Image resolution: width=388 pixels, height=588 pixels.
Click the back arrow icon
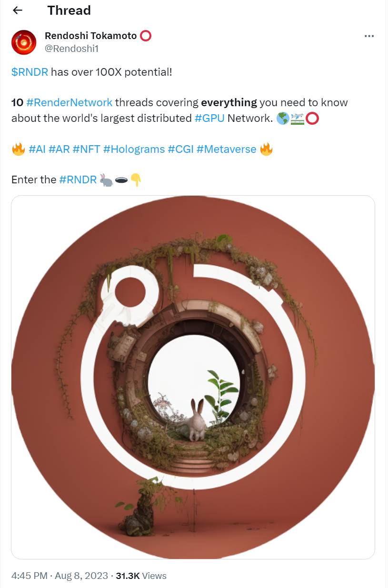click(x=18, y=10)
